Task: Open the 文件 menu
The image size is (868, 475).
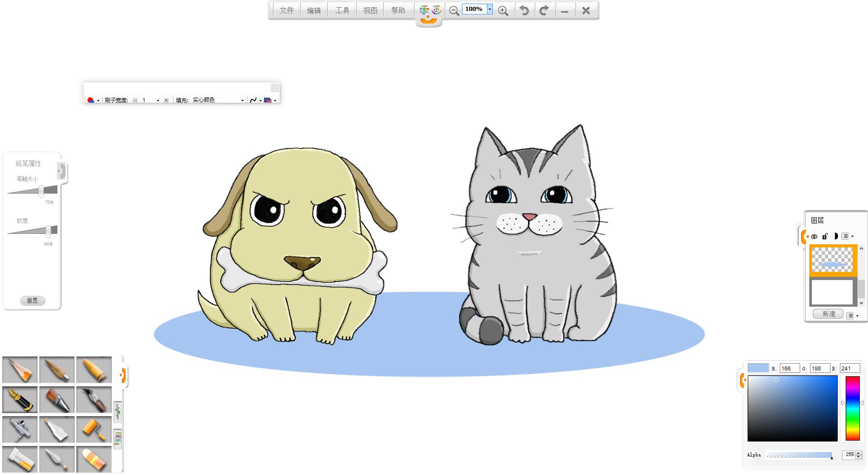Action: (x=287, y=10)
